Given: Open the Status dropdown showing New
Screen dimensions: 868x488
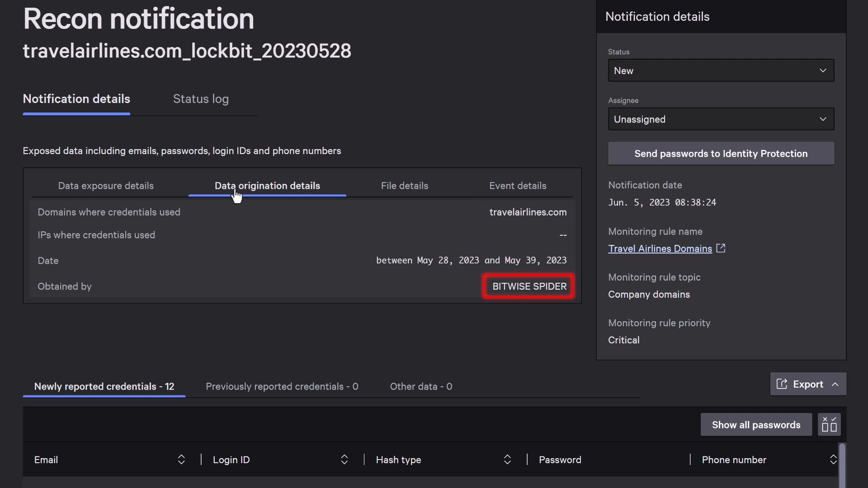Looking at the screenshot, I should coord(721,70).
